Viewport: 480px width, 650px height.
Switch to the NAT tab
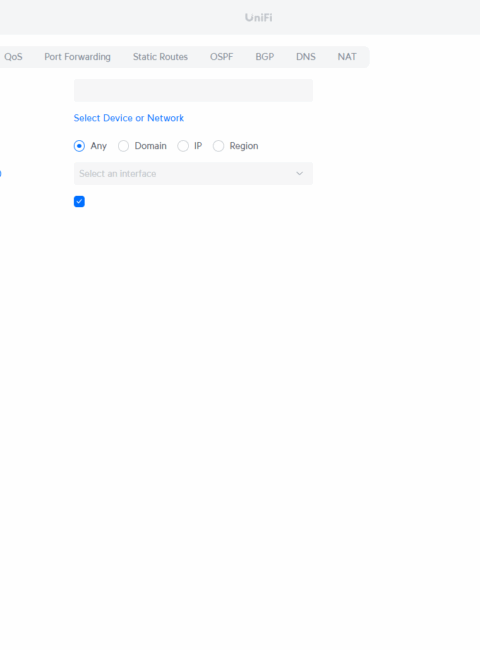[x=347, y=57]
